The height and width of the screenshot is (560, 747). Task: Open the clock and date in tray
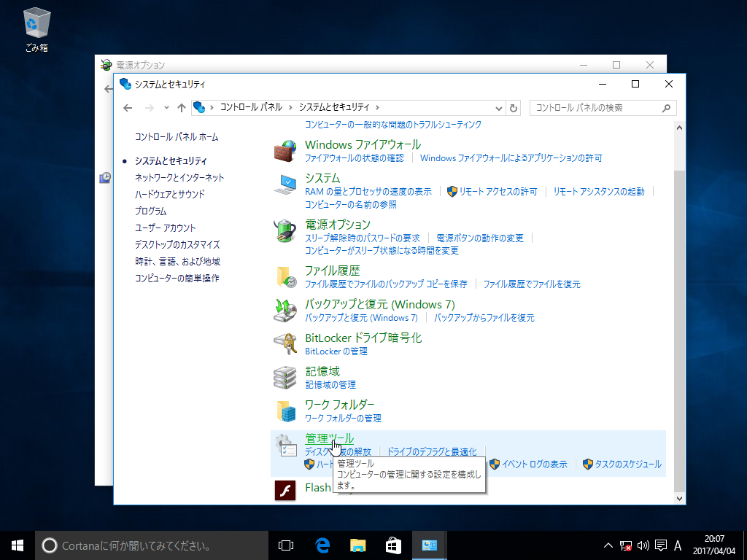(714, 545)
